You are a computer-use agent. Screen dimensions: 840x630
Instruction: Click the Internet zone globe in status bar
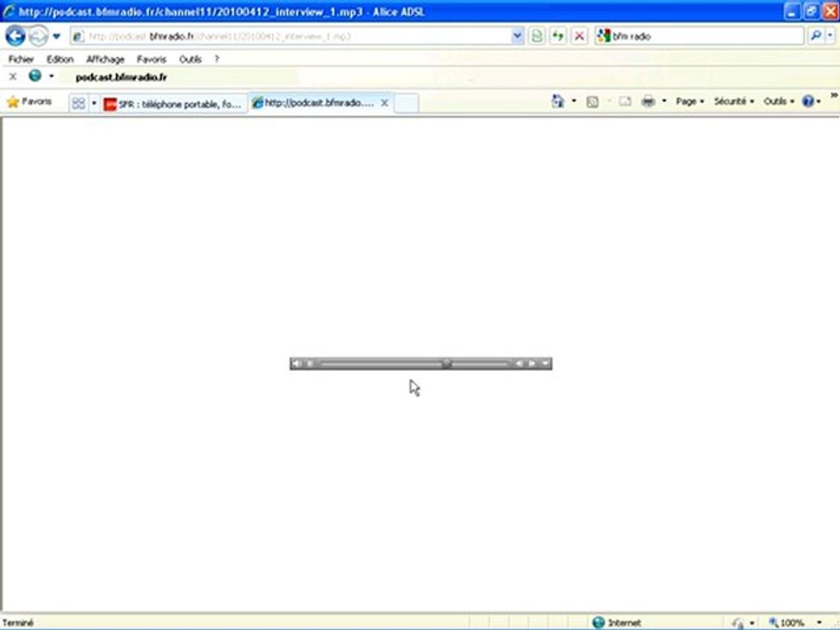point(598,622)
